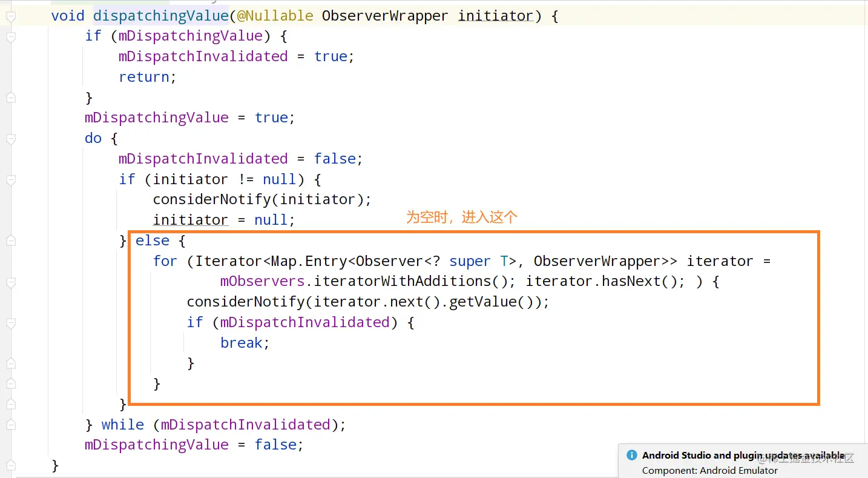
Task: Click the @Nullable annotation
Action: 275,16
